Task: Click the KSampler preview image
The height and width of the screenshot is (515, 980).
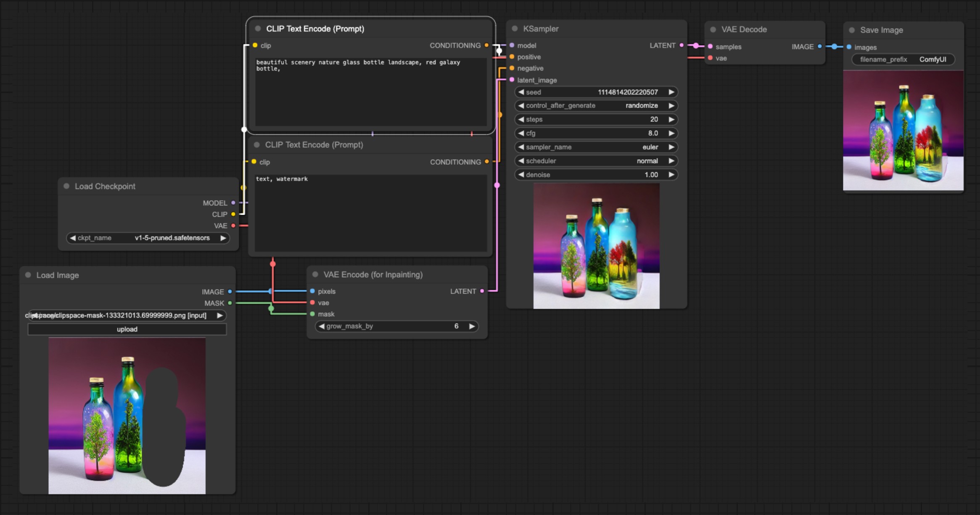Action: [596, 246]
